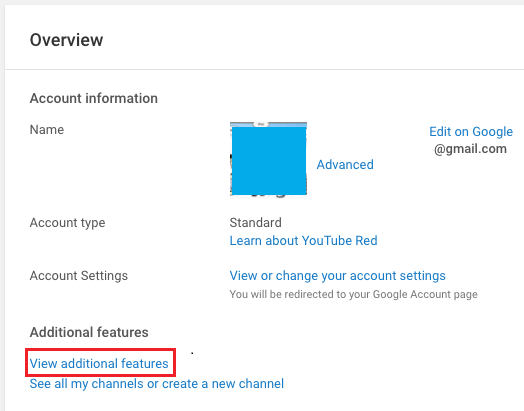Image resolution: width=524 pixels, height=411 pixels.
Task: Open the Edit on Google link
Action: (x=471, y=132)
